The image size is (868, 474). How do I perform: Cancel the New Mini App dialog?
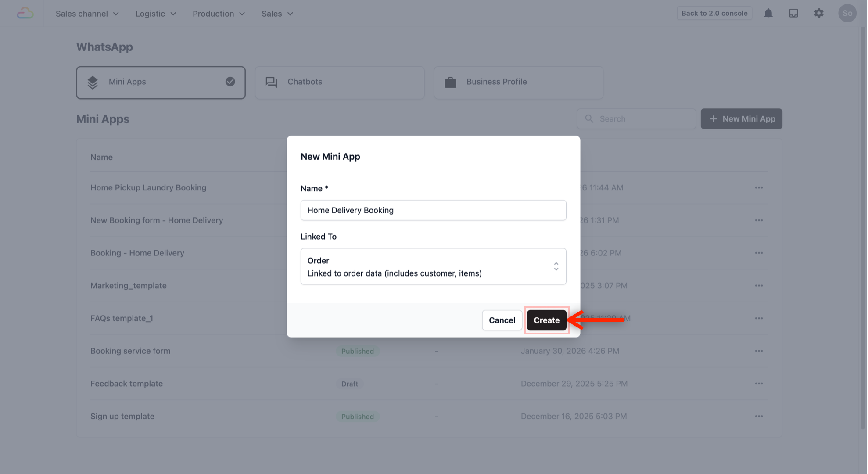pos(502,320)
